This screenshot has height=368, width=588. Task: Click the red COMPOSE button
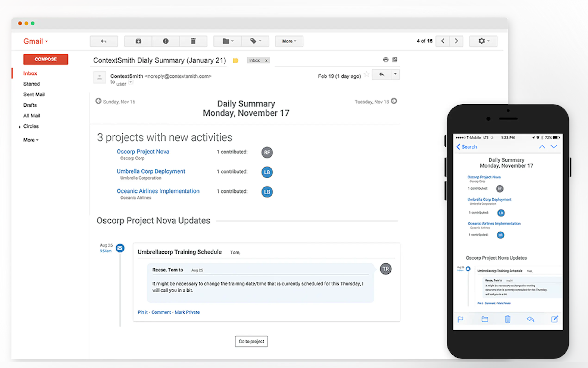coord(46,59)
